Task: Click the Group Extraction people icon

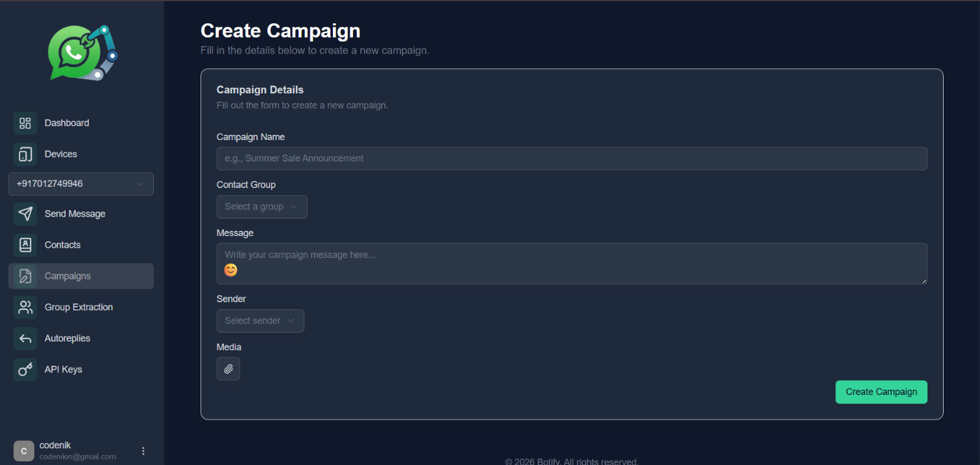Action: pos(25,307)
